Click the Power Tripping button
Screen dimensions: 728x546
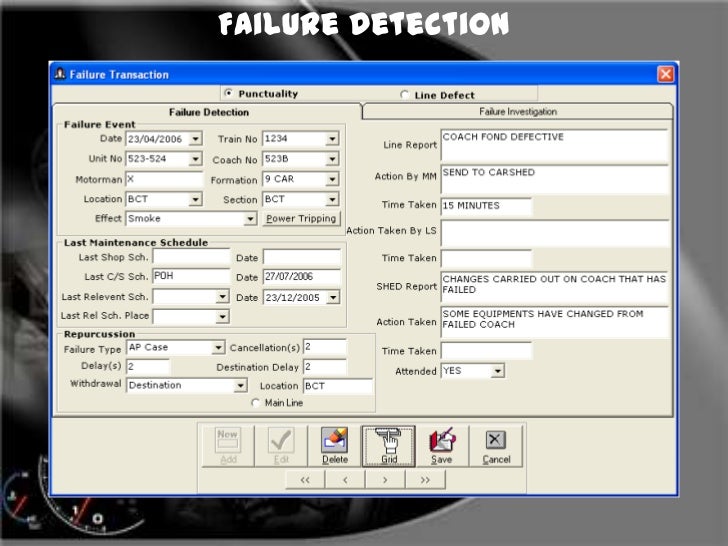[301, 219]
